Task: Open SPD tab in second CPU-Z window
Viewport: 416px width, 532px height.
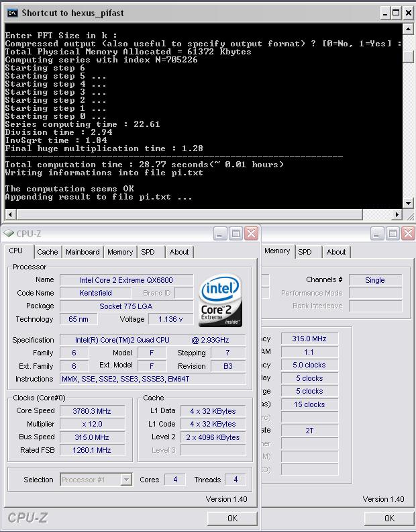Action: [x=305, y=252]
